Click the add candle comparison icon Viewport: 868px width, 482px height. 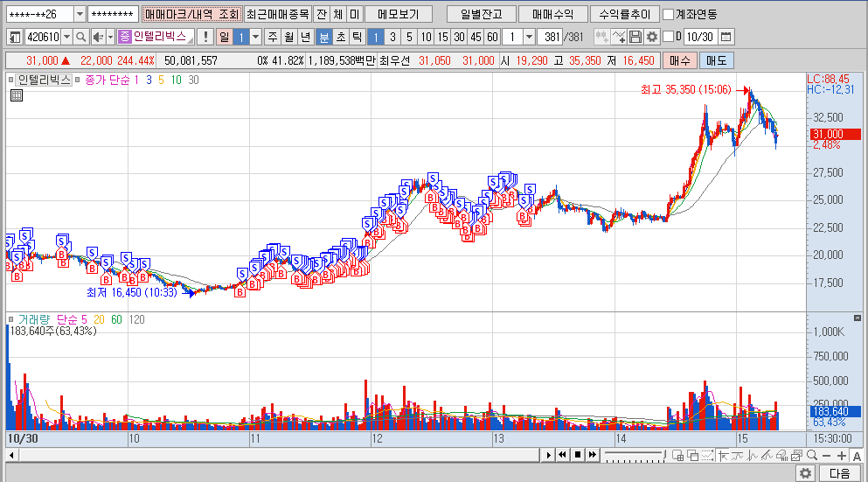601,37
